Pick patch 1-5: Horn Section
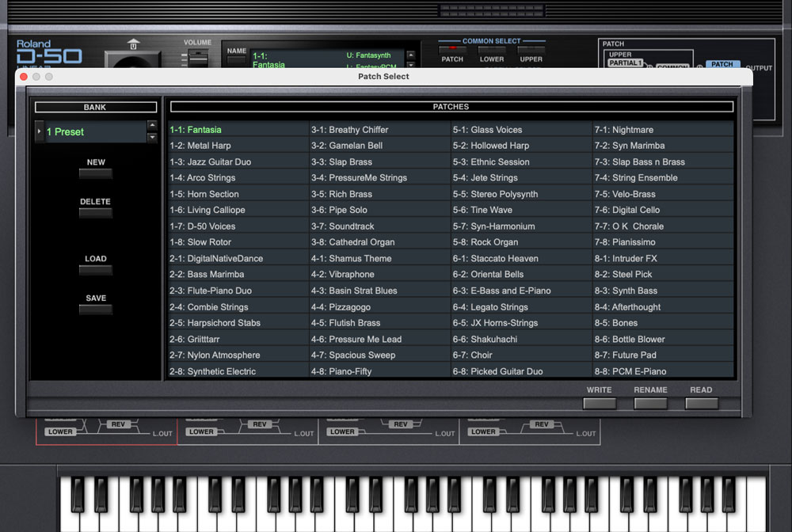The width and height of the screenshot is (792, 532). [238, 194]
